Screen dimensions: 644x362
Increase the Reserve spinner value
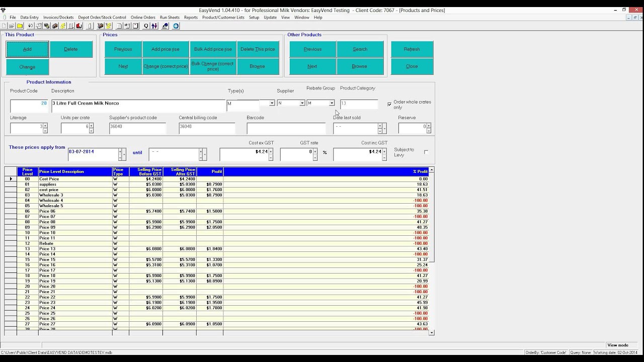(x=429, y=125)
